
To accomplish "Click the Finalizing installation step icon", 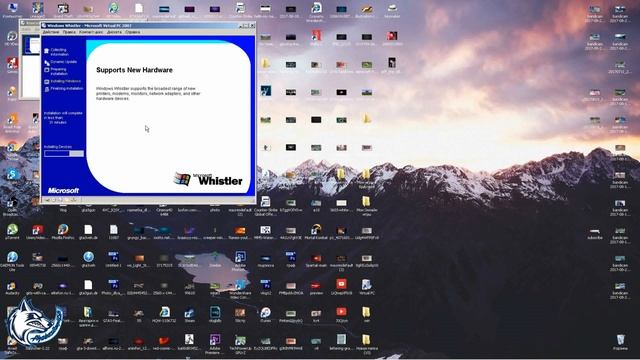I will [47, 89].
